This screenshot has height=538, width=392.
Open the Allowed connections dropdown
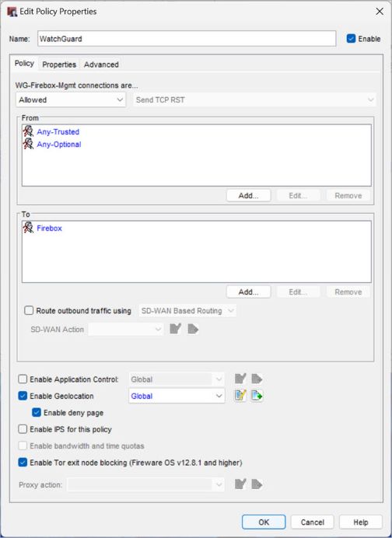point(71,100)
